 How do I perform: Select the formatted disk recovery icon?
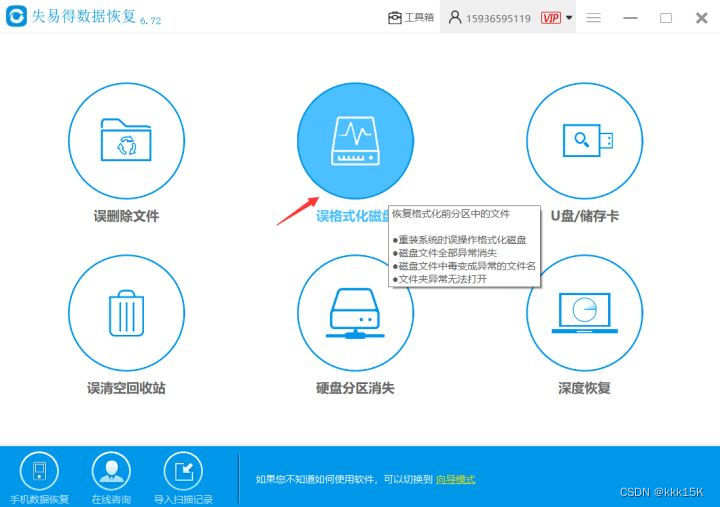tap(355, 141)
